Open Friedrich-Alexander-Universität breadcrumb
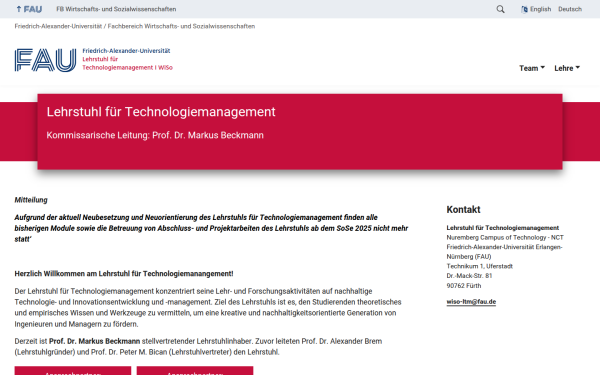600x375 pixels. click(x=58, y=26)
